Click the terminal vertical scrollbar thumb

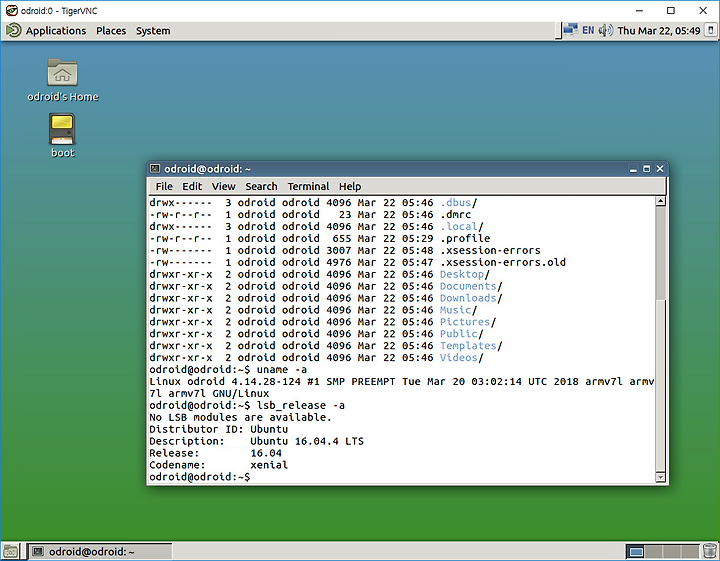pyautogui.click(x=660, y=385)
